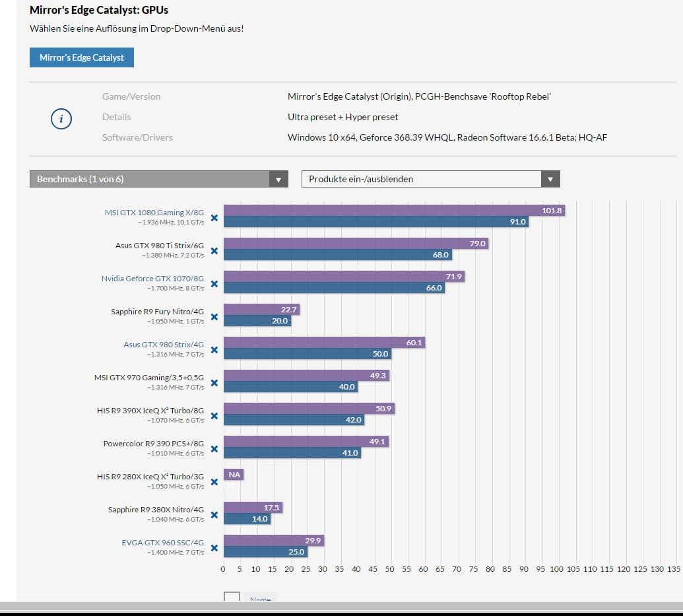Open the Nvidia Geforce GTX 1070/8G link
This screenshot has height=616, width=683.
click(152, 279)
